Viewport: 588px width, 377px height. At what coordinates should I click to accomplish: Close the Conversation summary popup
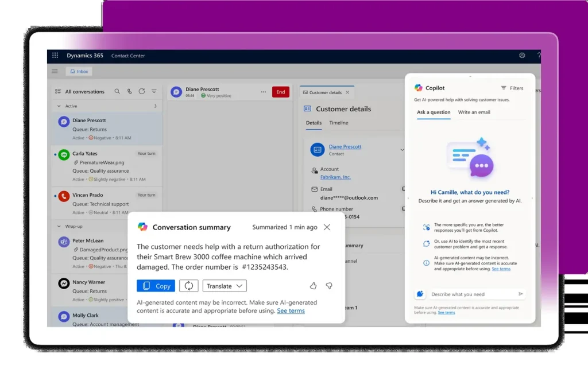pyautogui.click(x=327, y=227)
